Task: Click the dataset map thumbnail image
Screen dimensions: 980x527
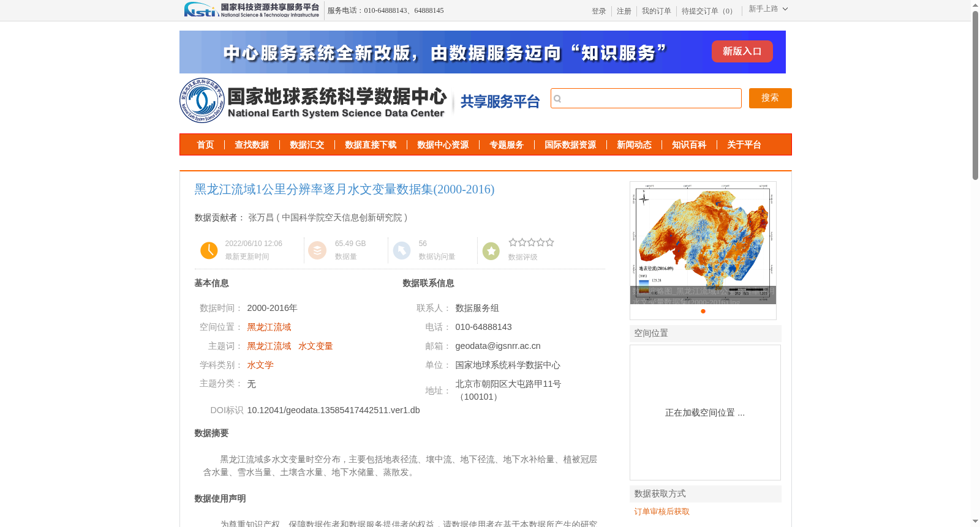Action: [703, 242]
